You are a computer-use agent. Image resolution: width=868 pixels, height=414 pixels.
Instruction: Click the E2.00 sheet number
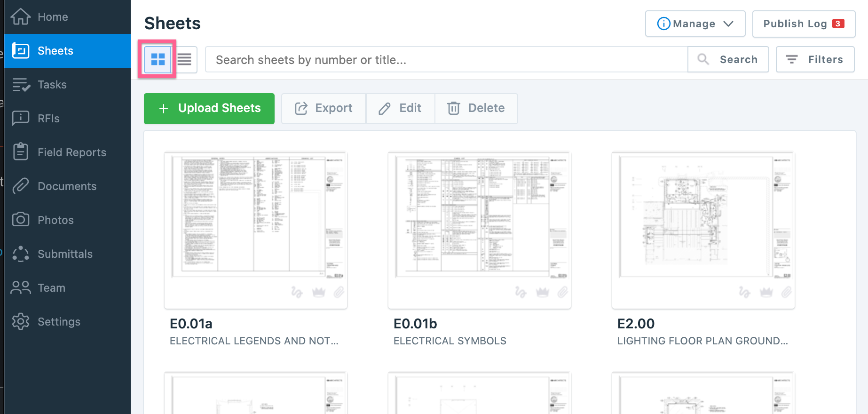(x=636, y=324)
